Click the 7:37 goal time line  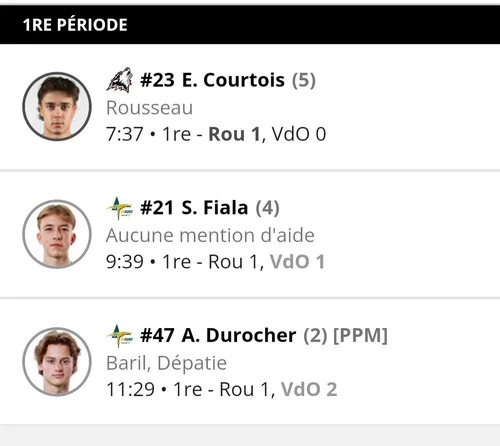[216, 134]
